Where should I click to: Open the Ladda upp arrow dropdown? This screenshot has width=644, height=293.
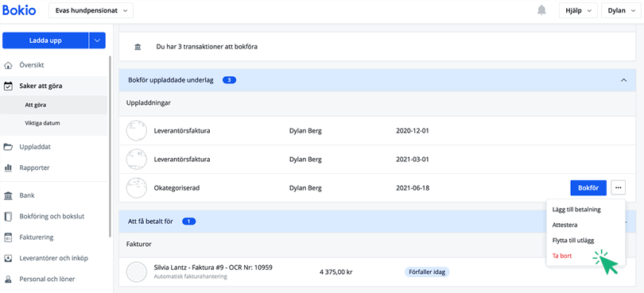tap(97, 40)
